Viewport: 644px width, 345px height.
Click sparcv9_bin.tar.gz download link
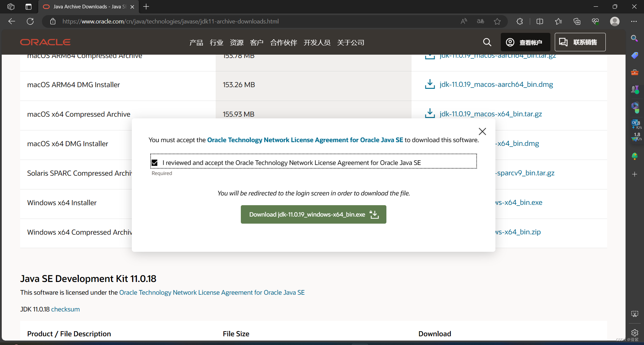point(525,173)
